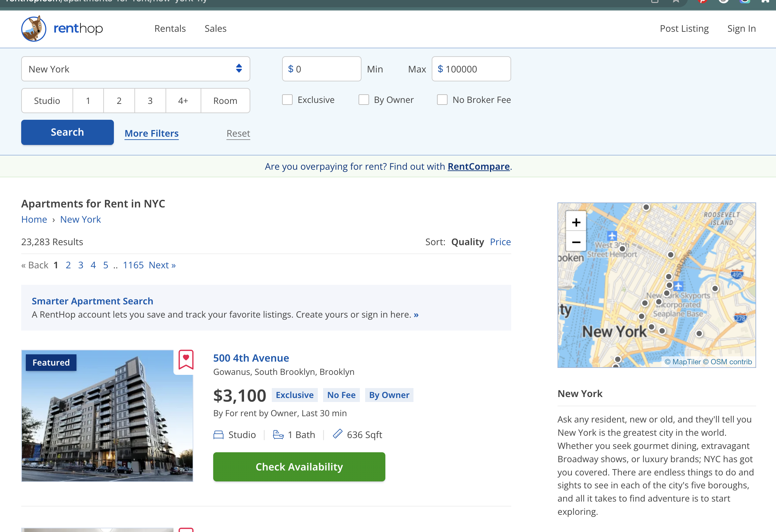
Task: Zoom in on the New York map
Action: 576,222
